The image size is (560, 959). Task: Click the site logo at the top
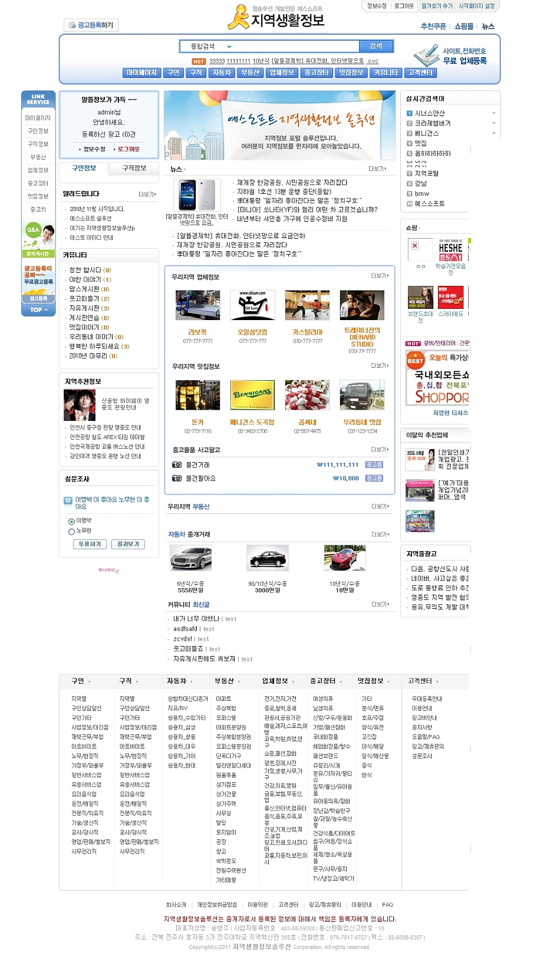point(276,18)
